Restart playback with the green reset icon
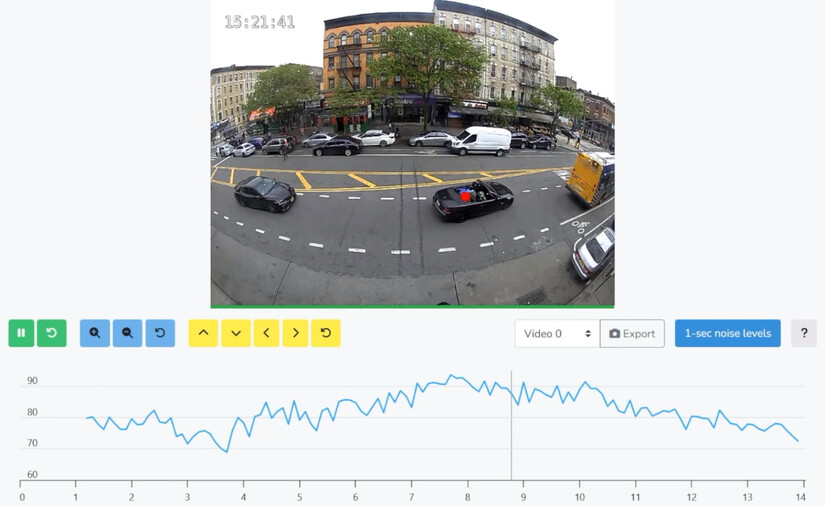This screenshot has height=506, width=825. coord(52,333)
